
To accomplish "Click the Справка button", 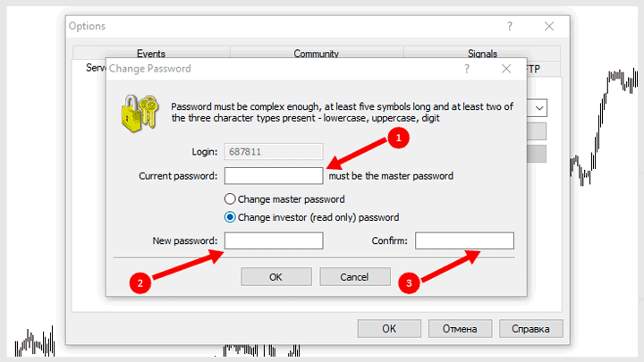I will click(x=531, y=329).
